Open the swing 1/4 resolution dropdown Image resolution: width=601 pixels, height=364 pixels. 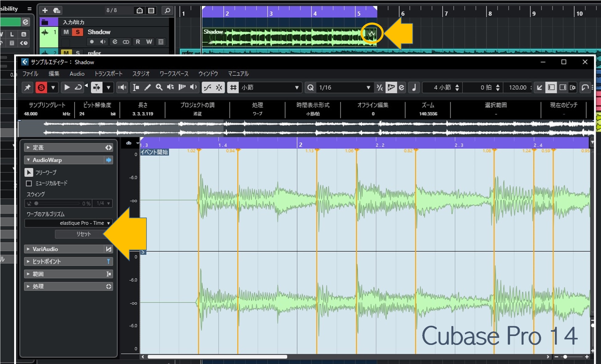[103, 203]
